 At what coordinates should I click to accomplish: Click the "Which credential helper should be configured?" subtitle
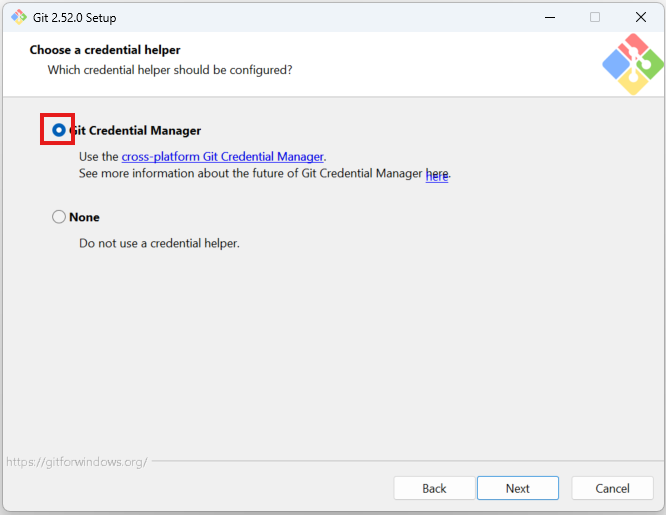click(x=170, y=70)
